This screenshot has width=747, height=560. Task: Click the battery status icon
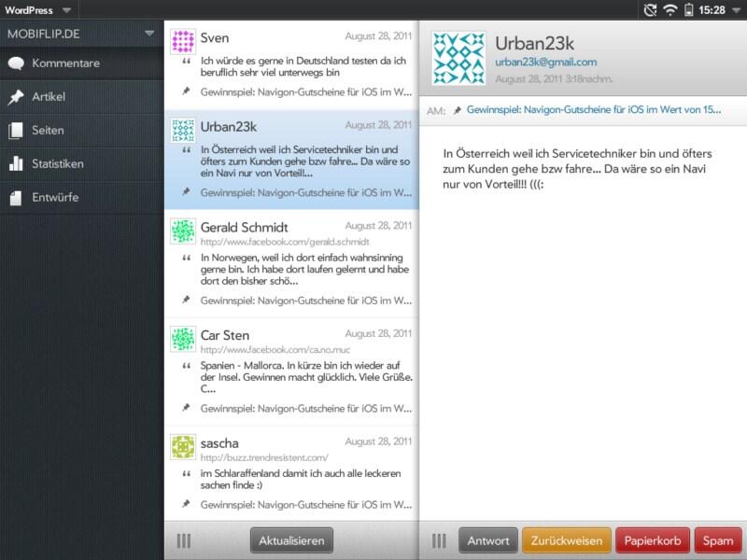(x=688, y=10)
